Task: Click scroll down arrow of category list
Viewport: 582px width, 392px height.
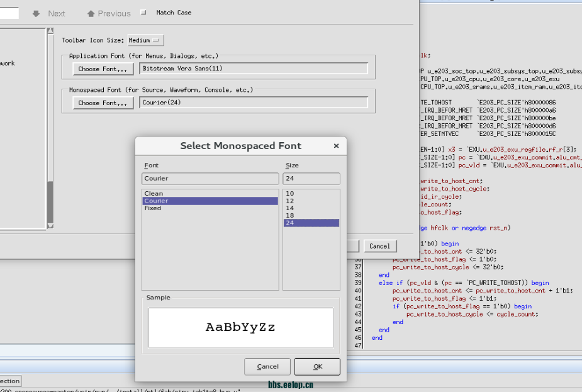Action: (x=50, y=226)
